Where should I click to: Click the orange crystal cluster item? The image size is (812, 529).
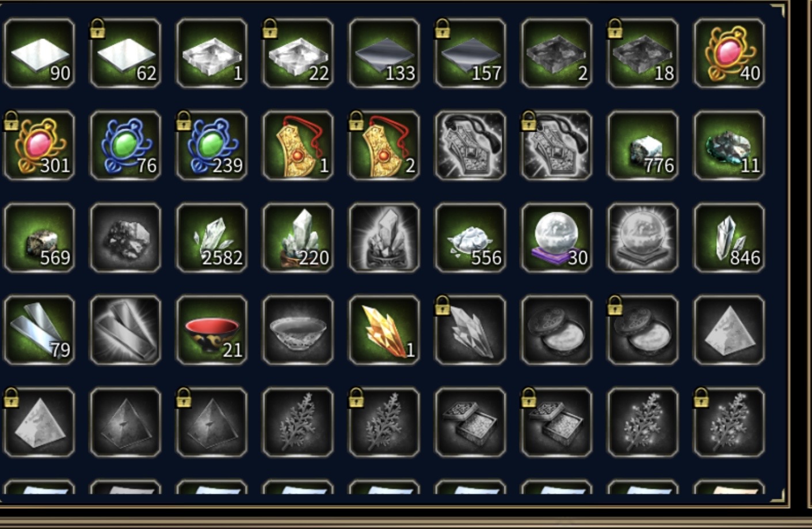tap(384, 330)
